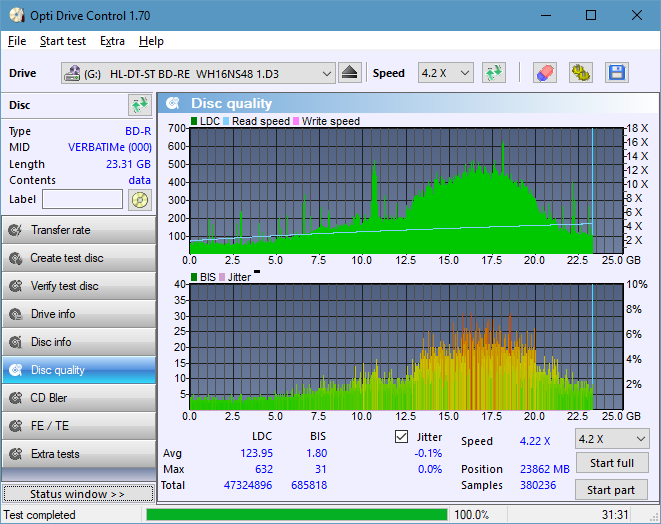Switch to the Transfer rate panel
The width and height of the screenshot is (661, 524).
79,230
